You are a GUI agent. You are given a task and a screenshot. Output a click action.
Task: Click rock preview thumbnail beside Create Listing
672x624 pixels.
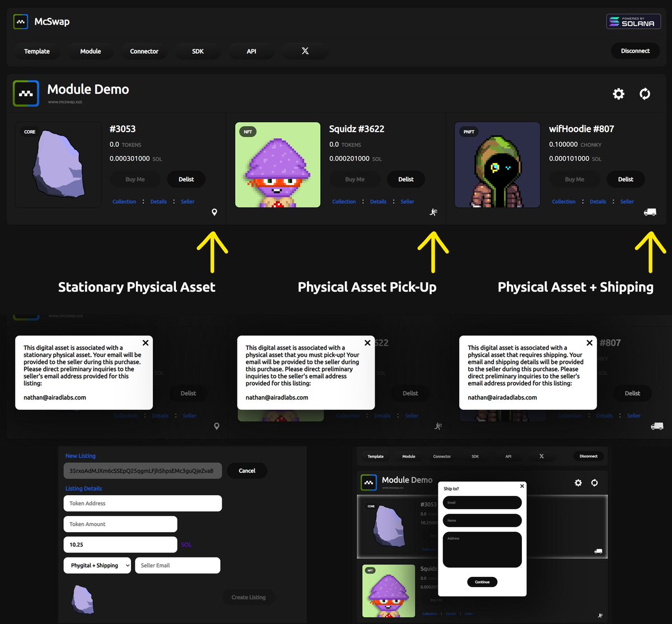82,600
